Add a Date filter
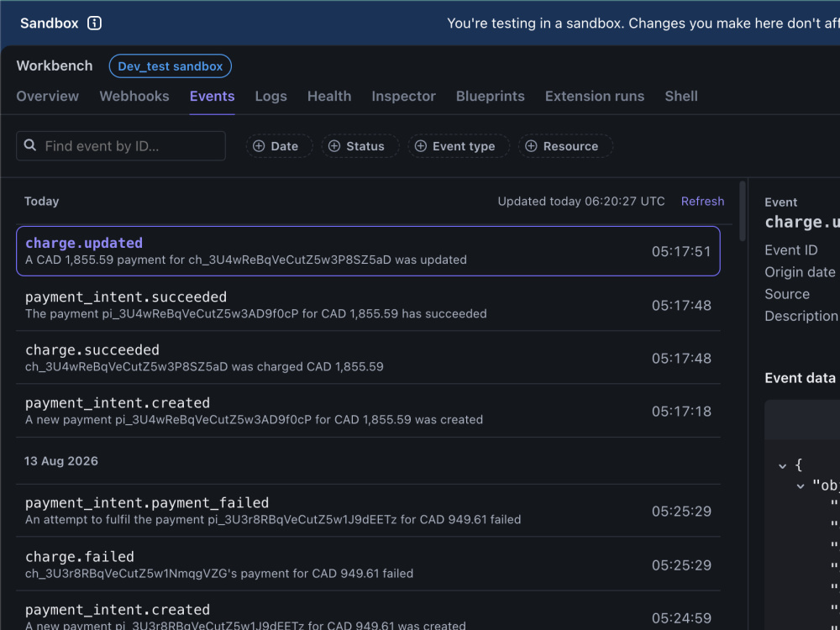This screenshot has width=840, height=630. [280, 146]
